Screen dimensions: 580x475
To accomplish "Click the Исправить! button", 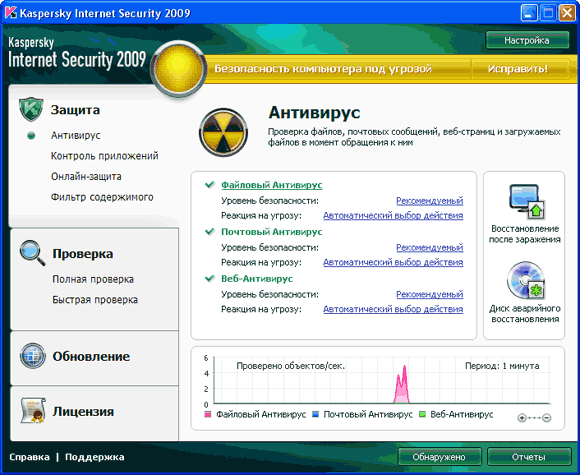I will (517, 69).
